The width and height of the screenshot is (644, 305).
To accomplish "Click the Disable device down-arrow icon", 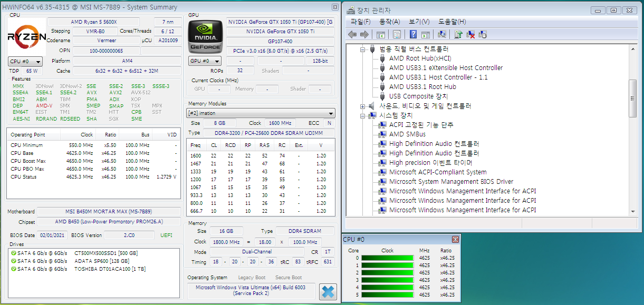I will [x=482, y=35].
